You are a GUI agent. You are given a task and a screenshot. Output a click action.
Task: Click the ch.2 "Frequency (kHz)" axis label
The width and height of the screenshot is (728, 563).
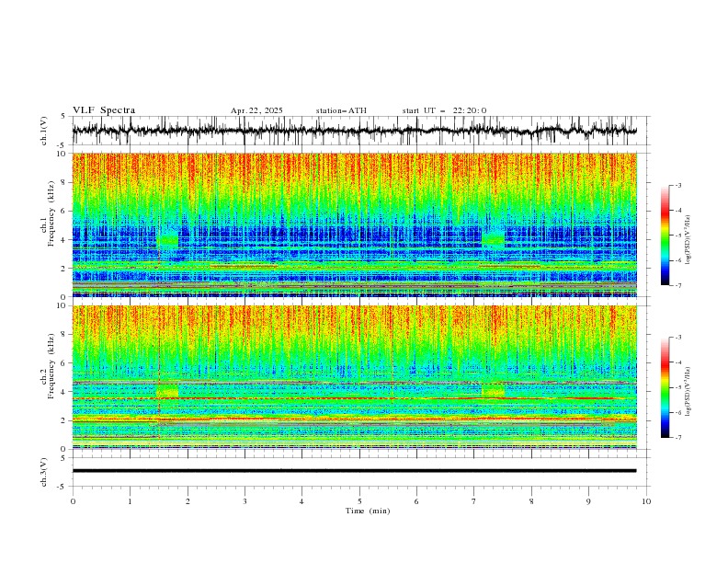[51, 366]
